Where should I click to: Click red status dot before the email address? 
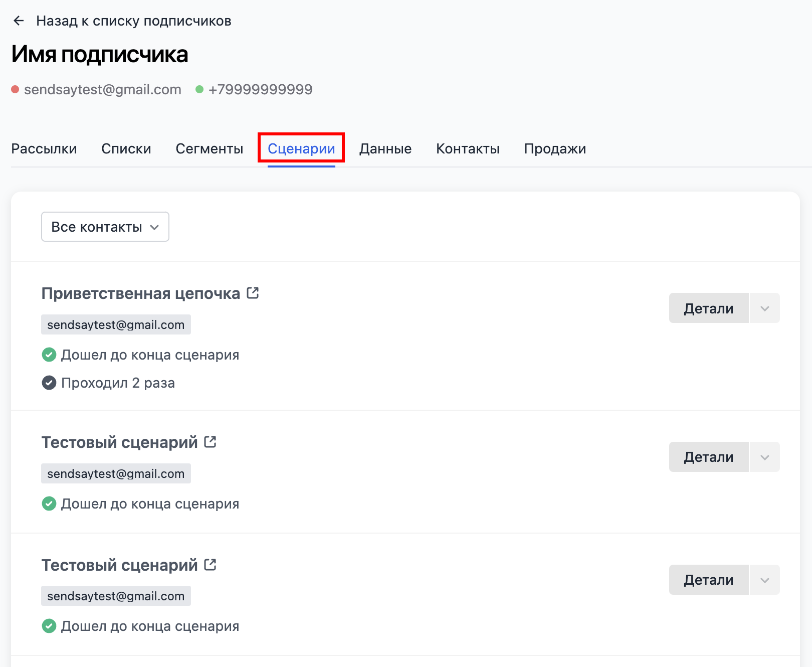point(15,89)
